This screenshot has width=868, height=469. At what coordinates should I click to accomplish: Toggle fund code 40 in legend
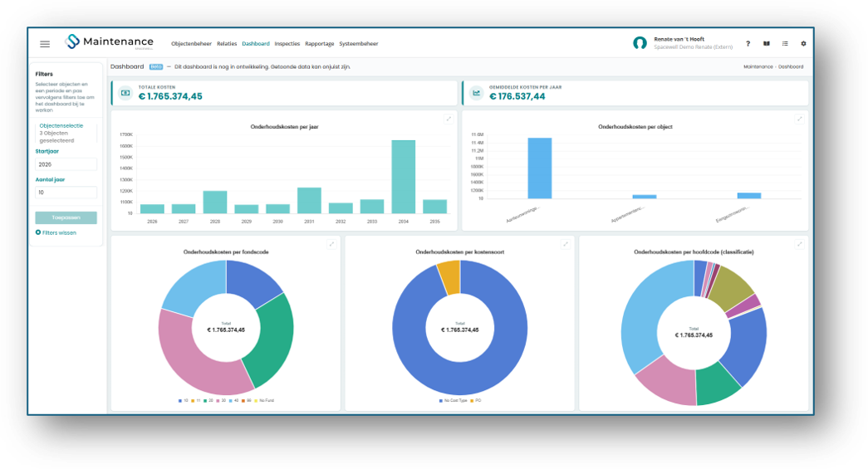coord(233,400)
